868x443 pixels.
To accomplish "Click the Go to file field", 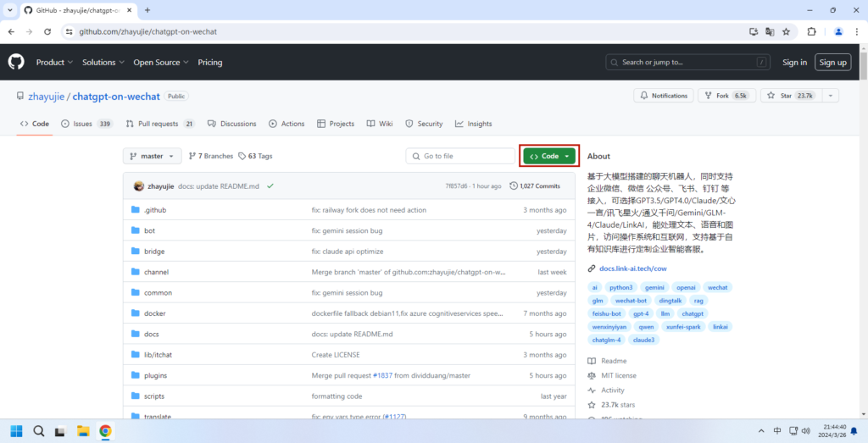I will [x=460, y=156].
